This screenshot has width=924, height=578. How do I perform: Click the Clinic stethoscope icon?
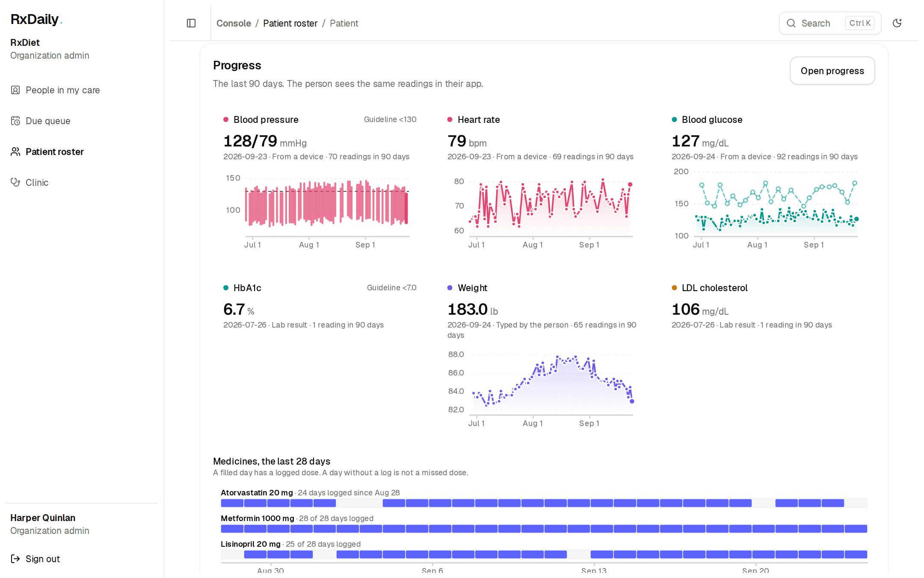[15, 182]
